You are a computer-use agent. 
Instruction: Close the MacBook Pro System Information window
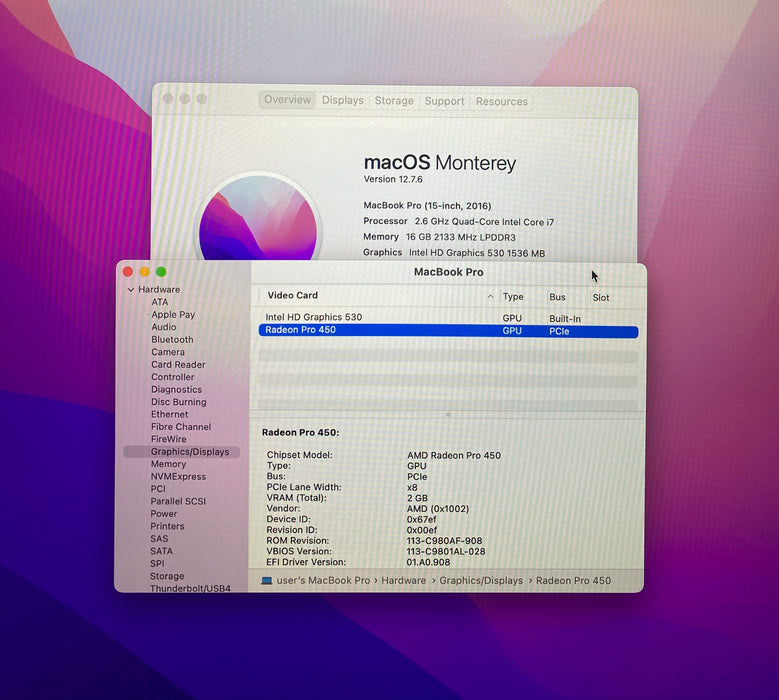pos(128,272)
